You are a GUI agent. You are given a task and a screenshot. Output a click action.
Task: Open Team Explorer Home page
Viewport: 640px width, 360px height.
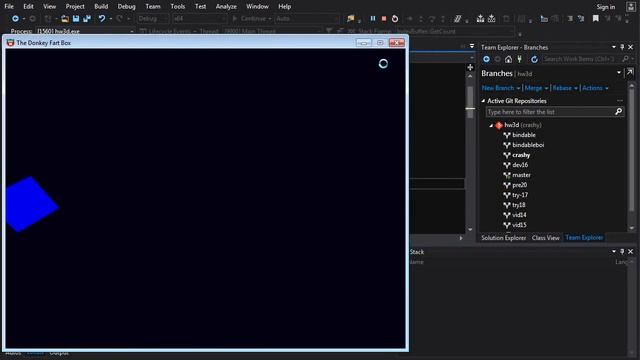click(x=508, y=59)
